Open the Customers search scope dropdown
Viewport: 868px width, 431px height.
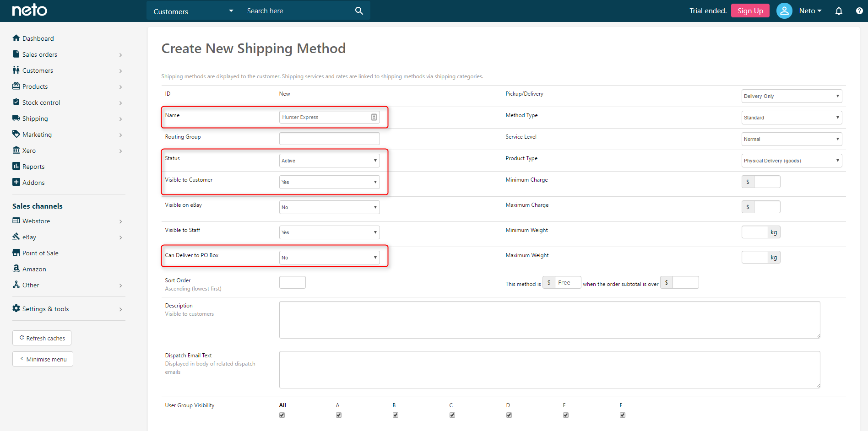pos(193,11)
